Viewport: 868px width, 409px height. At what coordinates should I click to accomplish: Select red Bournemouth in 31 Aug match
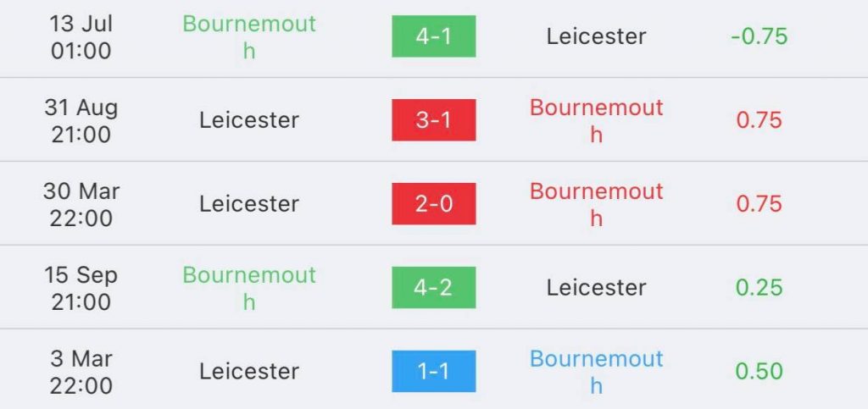tap(596, 120)
